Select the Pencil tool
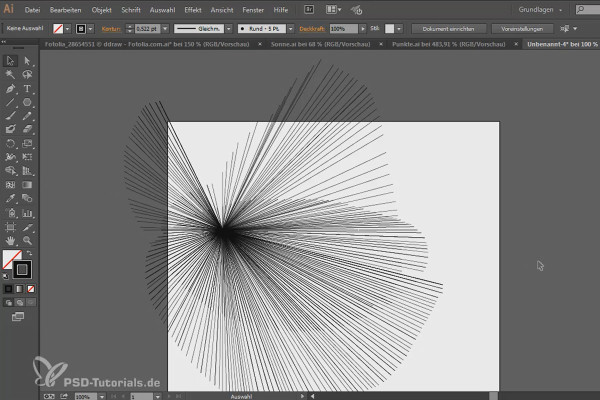Screen dimensions: 600x400 pos(27,116)
